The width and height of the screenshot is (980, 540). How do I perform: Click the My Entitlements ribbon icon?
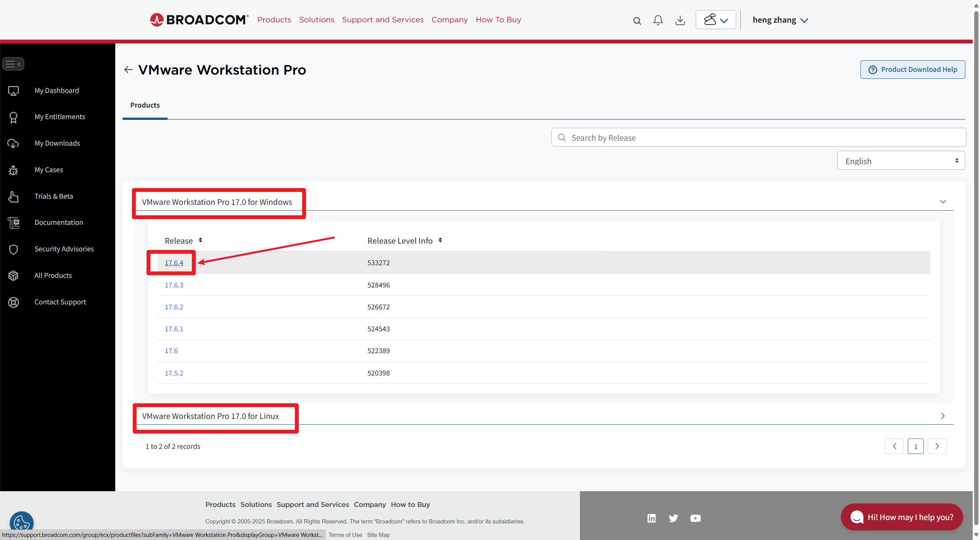tap(13, 117)
